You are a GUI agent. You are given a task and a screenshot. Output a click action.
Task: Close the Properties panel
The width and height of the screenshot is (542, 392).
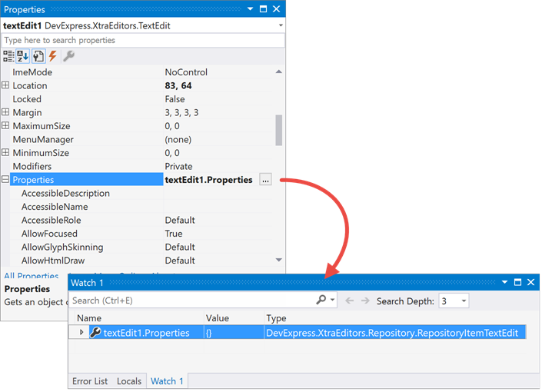click(276, 9)
